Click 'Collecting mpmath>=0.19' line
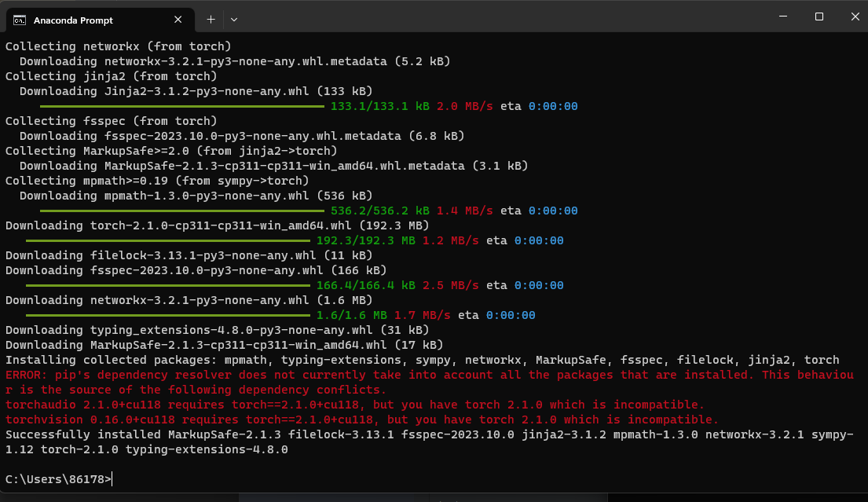 point(157,181)
